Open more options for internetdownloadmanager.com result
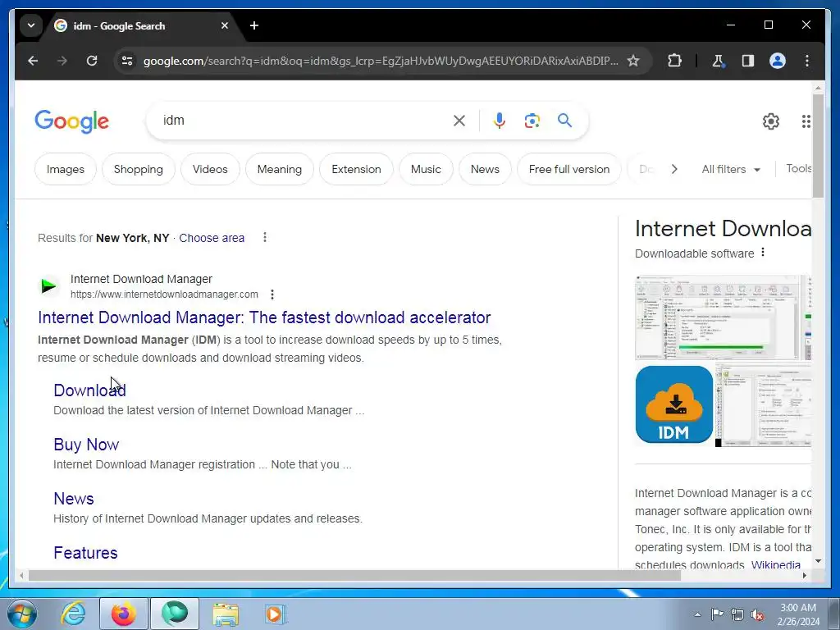Image resolution: width=840 pixels, height=630 pixels. 272,294
